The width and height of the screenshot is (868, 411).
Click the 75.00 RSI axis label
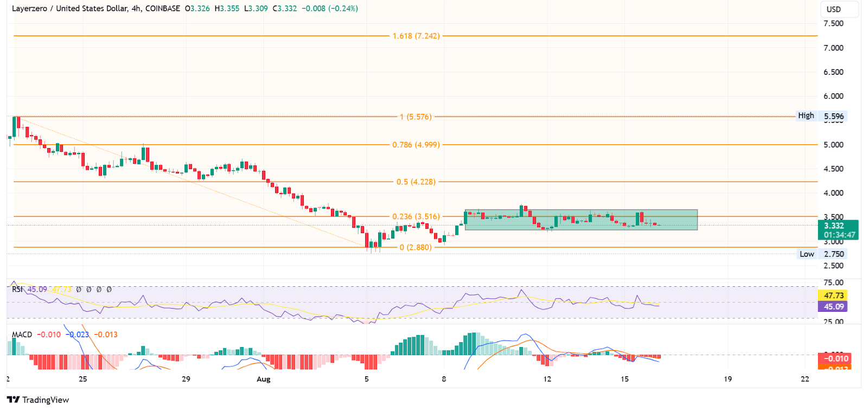click(834, 282)
